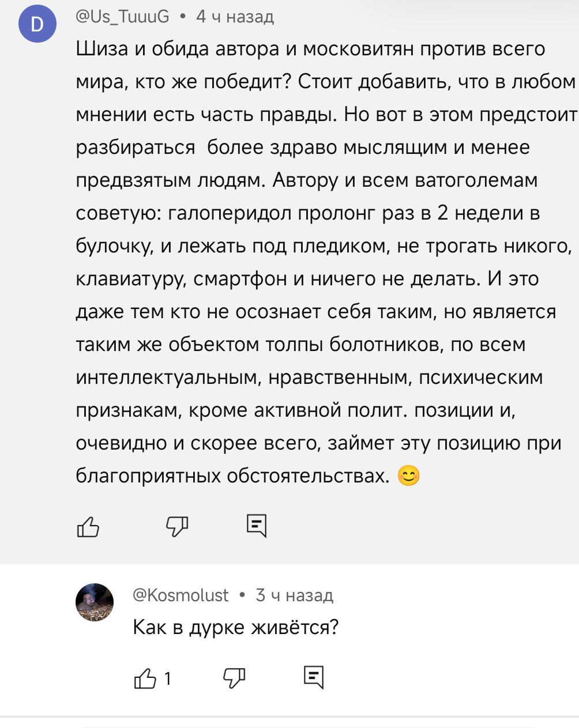Open the @Kosmolust profile picture
The image size is (579, 728).
tap(95, 602)
